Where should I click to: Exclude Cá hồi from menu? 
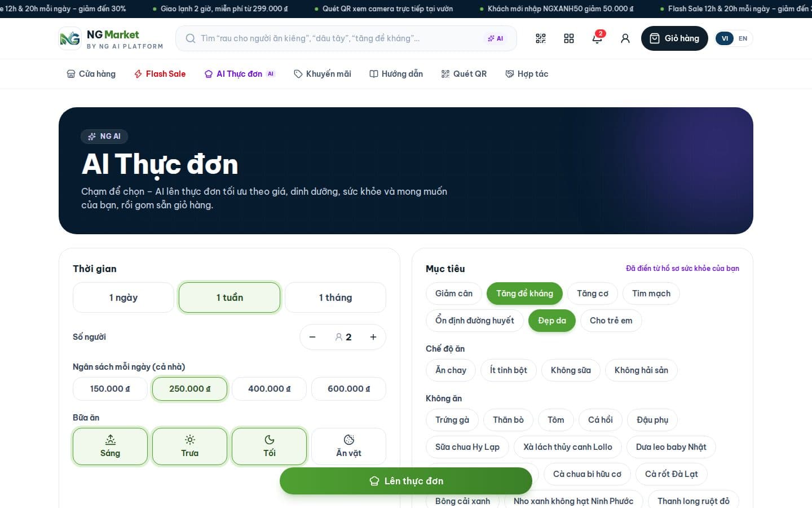[600, 420]
